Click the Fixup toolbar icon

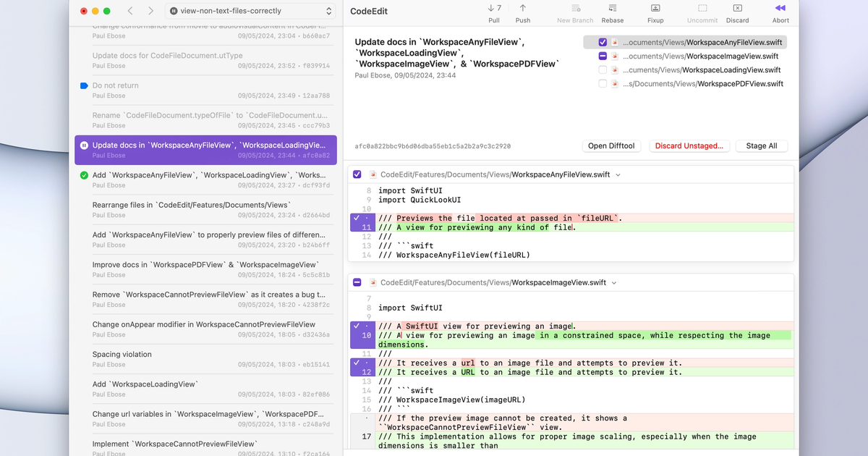[655, 9]
